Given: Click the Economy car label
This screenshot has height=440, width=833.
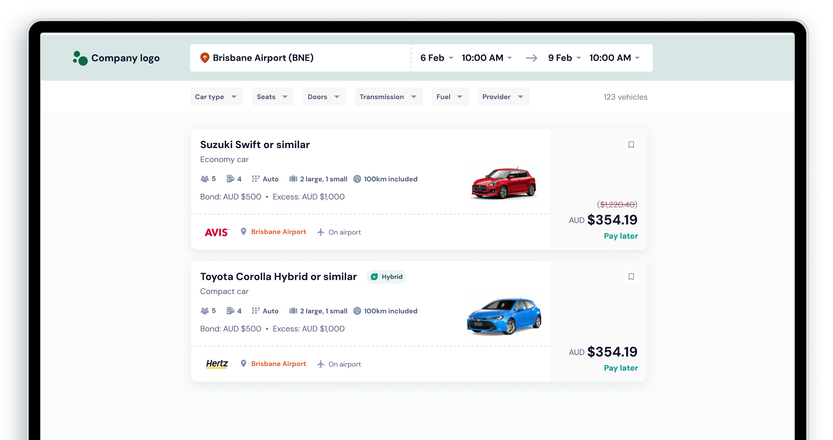Looking at the screenshot, I should [224, 159].
